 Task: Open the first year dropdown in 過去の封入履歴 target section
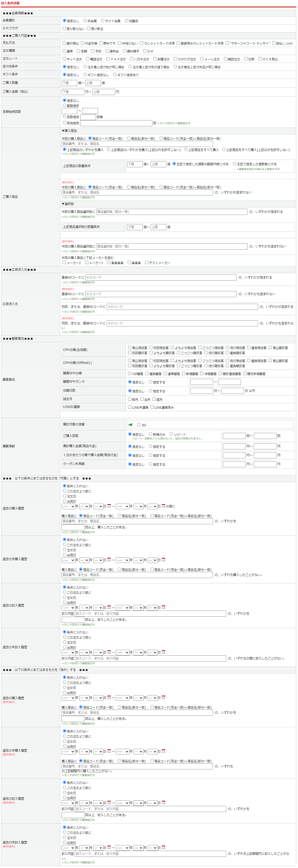coord(68,608)
